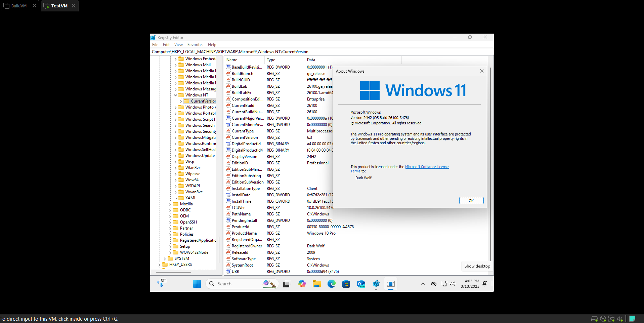This screenshot has width=644, height=323.
Task: Launch Copilot from the taskbar
Action: [x=302, y=284]
